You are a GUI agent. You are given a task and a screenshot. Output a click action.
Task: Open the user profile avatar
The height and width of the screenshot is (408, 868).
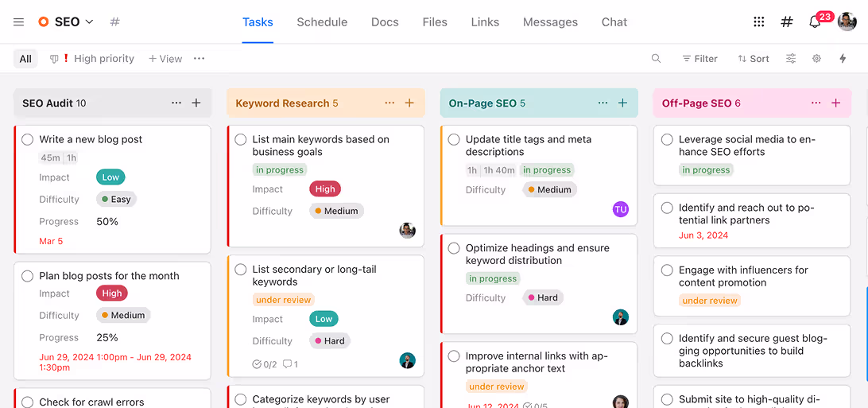(x=847, y=22)
